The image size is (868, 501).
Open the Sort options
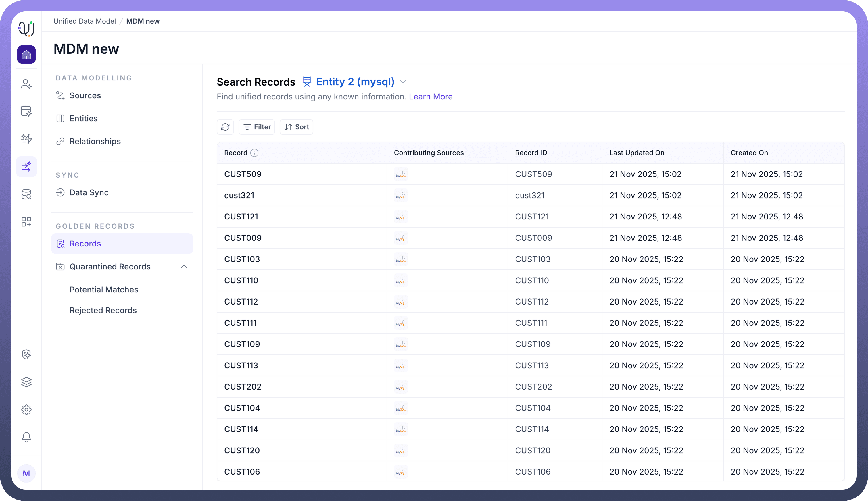click(x=296, y=127)
